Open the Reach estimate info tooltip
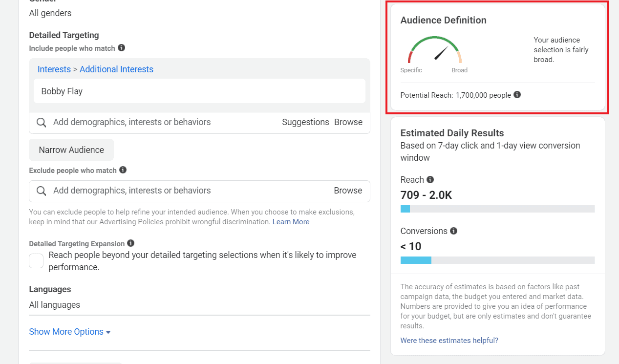The height and width of the screenshot is (364, 619). pos(430,180)
